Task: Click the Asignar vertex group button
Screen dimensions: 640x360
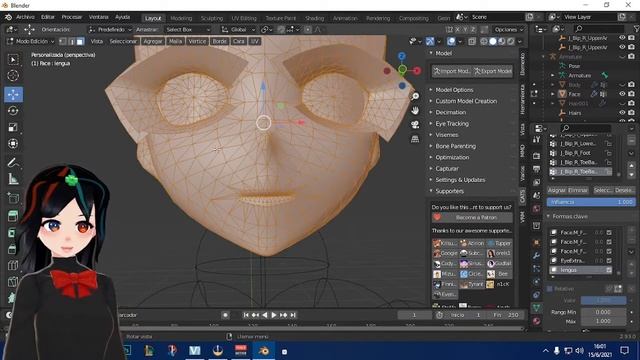Action: tap(557, 190)
